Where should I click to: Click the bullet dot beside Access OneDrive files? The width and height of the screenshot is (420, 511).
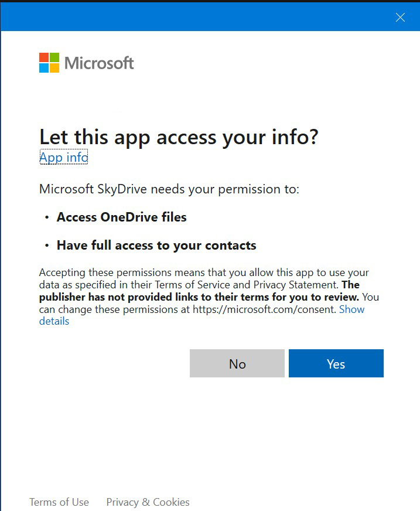click(x=47, y=218)
